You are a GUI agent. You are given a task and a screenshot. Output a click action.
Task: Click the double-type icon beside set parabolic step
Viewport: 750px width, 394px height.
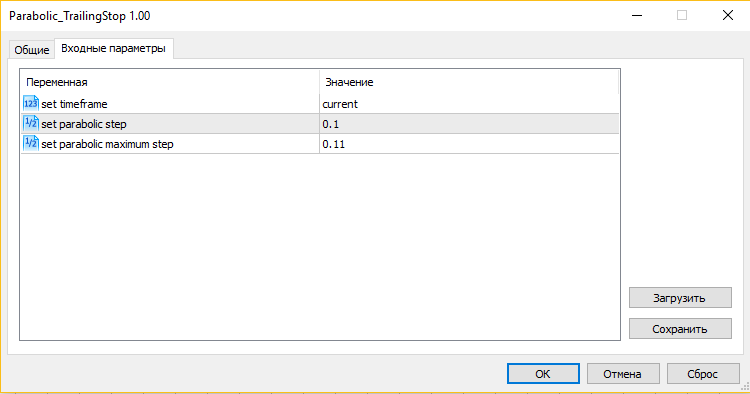(31, 123)
